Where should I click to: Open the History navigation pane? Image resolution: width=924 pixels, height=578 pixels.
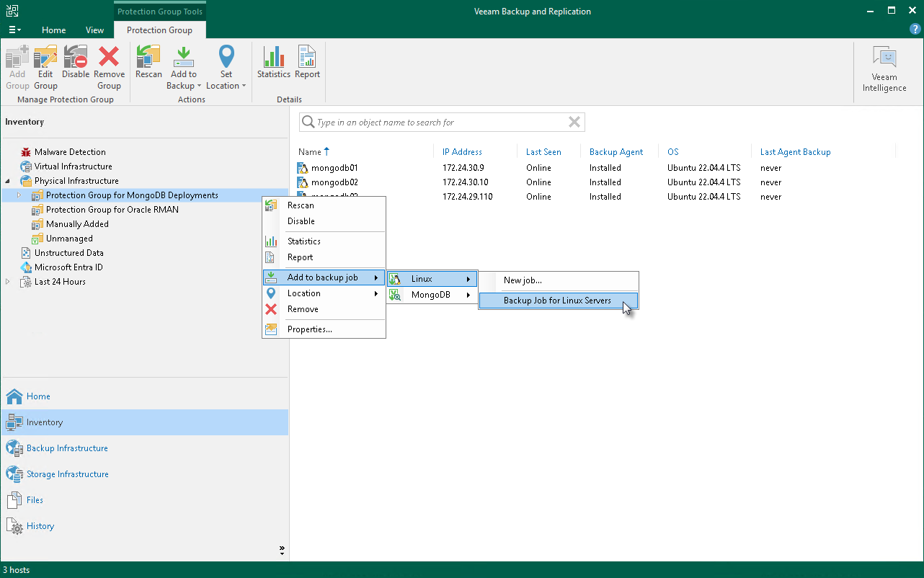click(x=40, y=526)
